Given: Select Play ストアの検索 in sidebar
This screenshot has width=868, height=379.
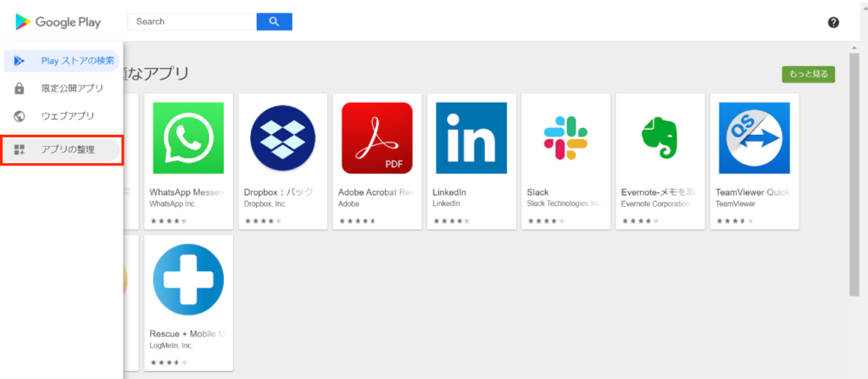Looking at the screenshot, I should coord(76,61).
